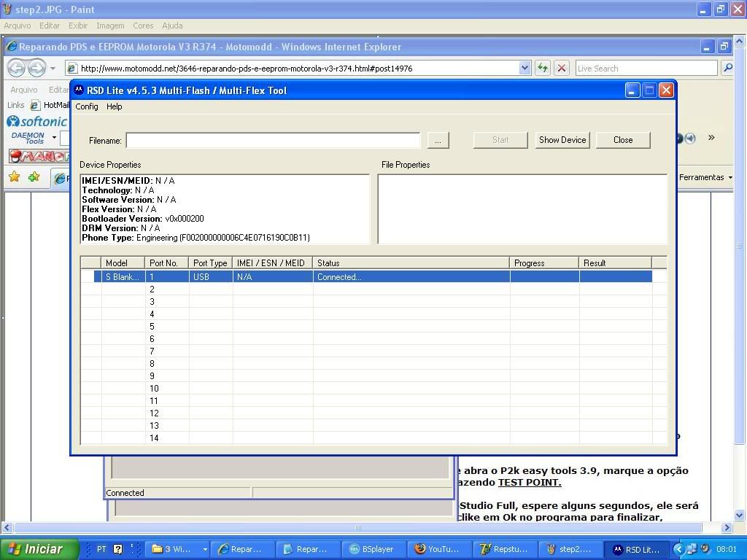Click the Live Search box
The height and width of the screenshot is (560, 747).
tap(646, 68)
